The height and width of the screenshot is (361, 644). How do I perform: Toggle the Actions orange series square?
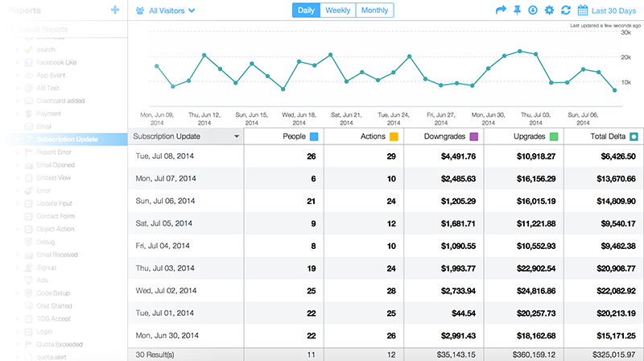394,137
